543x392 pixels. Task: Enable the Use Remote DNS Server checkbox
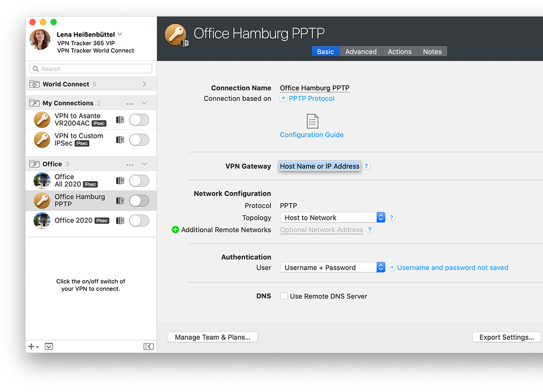(284, 296)
